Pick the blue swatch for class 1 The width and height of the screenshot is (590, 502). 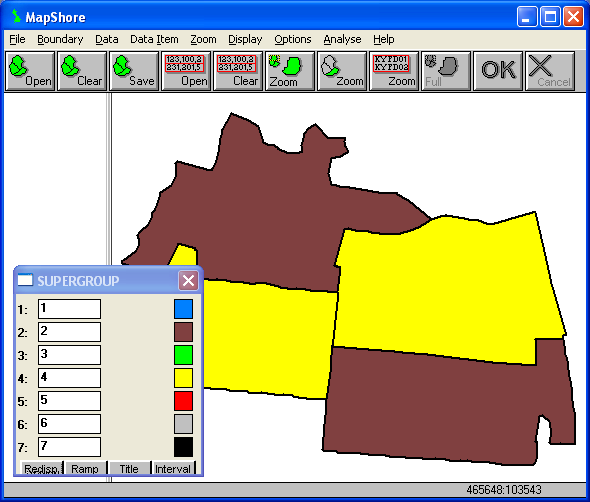click(183, 309)
